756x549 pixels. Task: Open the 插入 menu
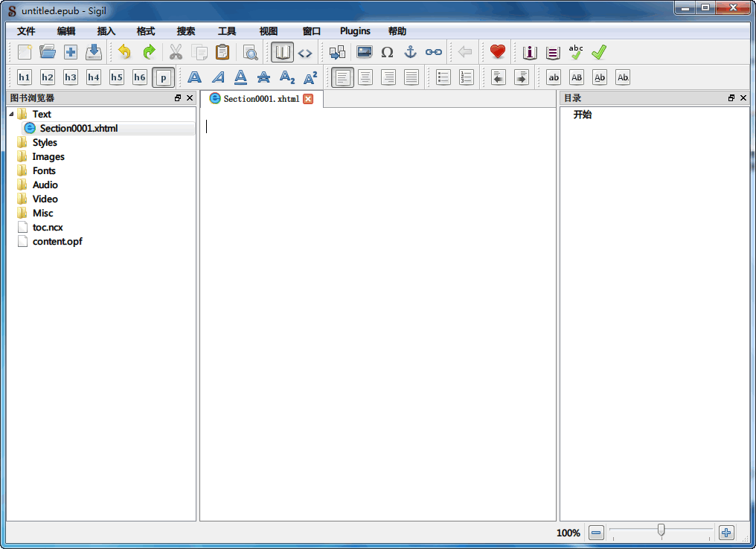click(106, 31)
